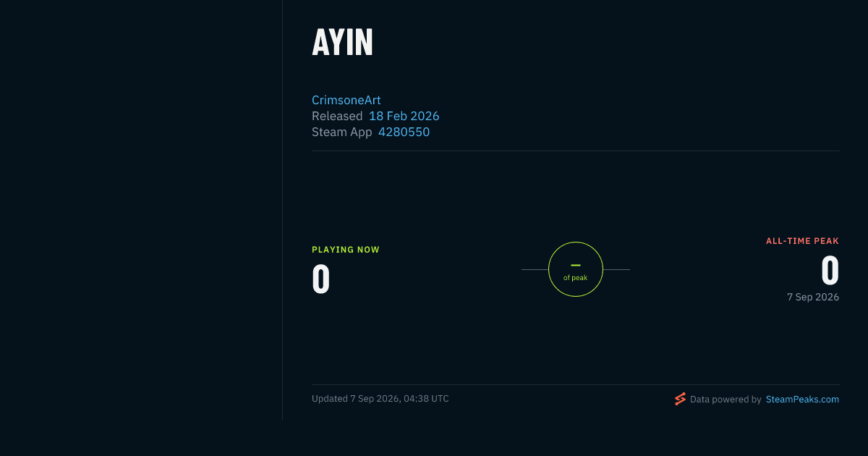868x456 pixels.
Task: Click the Updated 7 Sep 2026 timestamp
Action: pos(380,399)
